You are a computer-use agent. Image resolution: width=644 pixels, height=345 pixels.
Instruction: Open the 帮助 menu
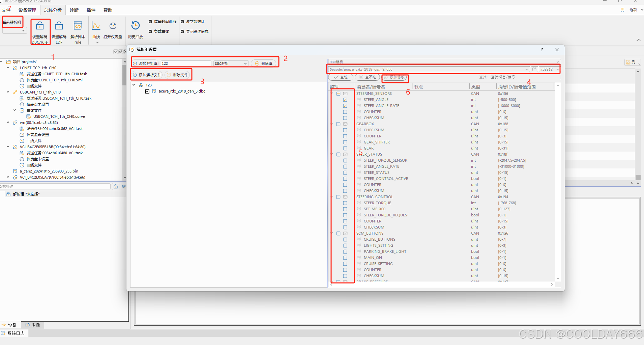108,10
